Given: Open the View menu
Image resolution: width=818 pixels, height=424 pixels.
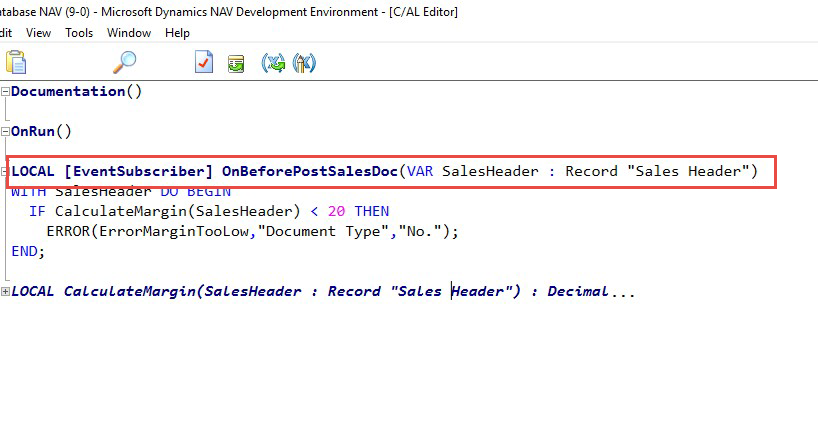Looking at the screenshot, I should tap(39, 33).
